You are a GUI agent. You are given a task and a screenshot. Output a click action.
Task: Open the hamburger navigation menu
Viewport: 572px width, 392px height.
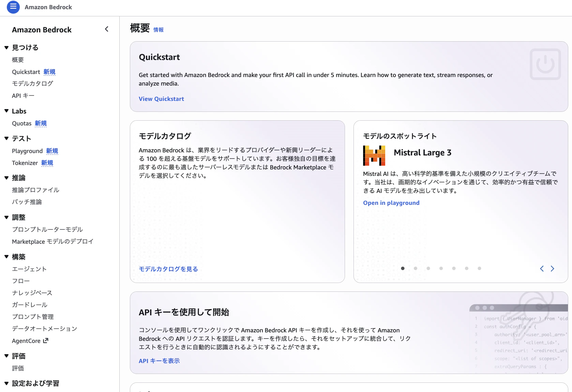click(13, 7)
